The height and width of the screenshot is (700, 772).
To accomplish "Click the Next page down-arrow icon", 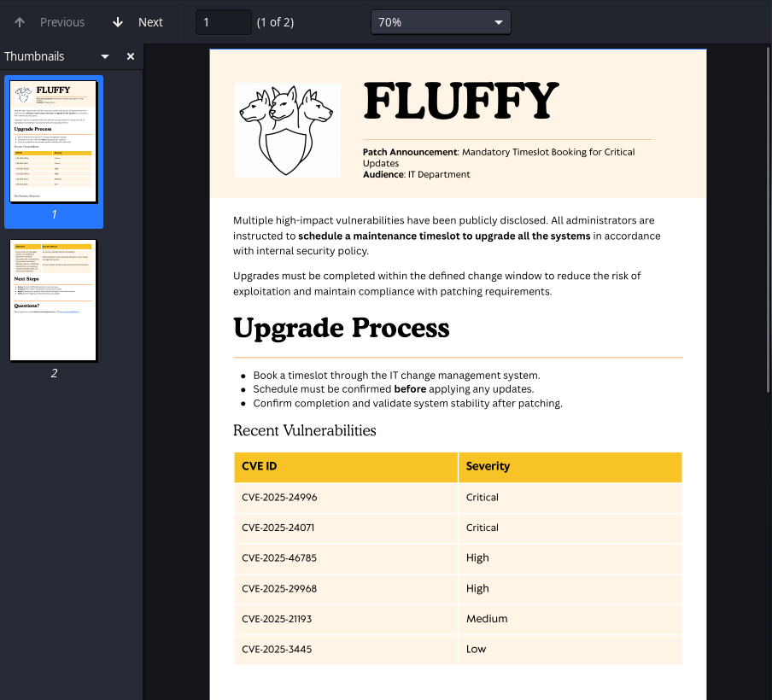I will 118,22.
